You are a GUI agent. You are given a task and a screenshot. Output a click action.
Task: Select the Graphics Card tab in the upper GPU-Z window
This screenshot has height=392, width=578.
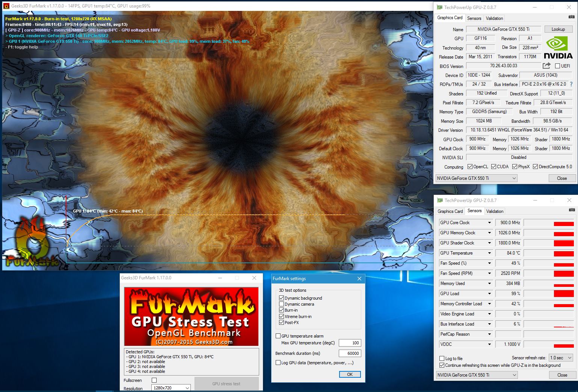(450, 18)
